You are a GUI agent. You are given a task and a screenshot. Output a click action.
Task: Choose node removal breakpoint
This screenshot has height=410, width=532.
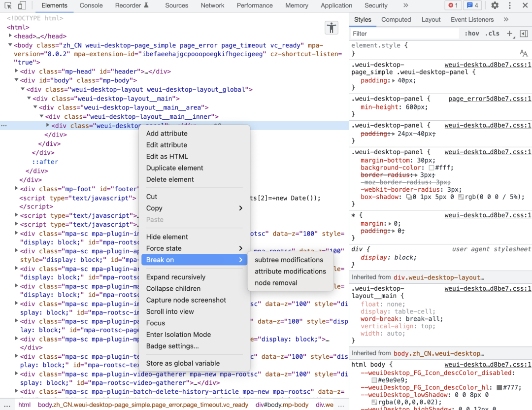coord(291,283)
